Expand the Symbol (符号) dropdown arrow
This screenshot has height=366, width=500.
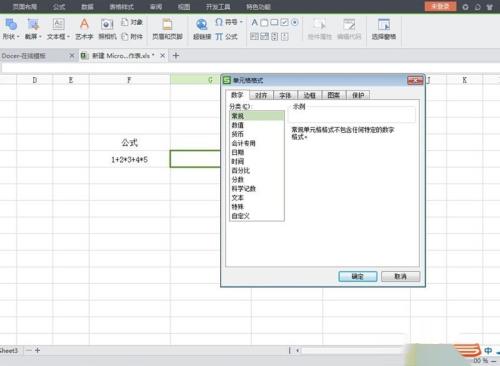[x=241, y=22]
